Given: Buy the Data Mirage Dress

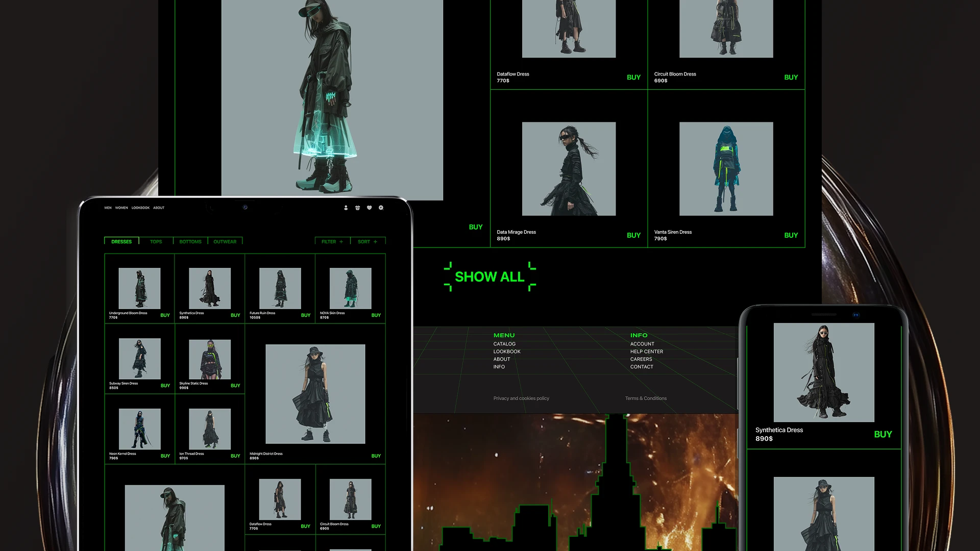Looking at the screenshot, I should tap(633, 235).
